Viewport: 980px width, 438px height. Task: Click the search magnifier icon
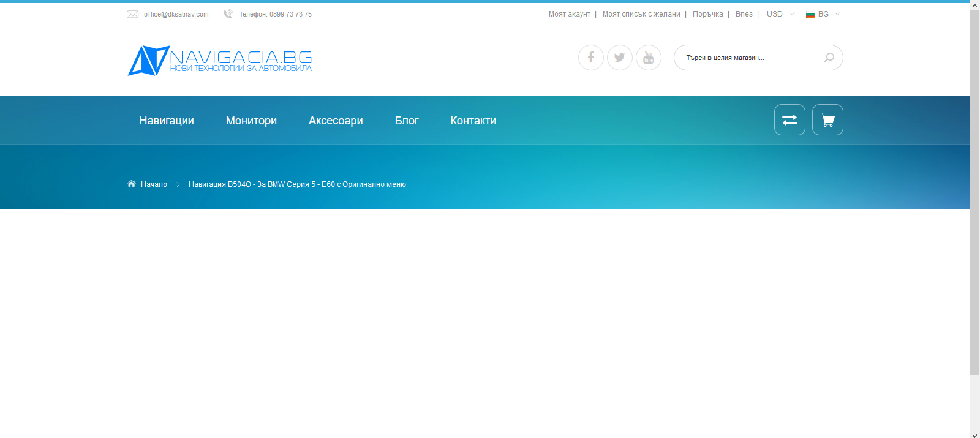[x=829, y=58]
